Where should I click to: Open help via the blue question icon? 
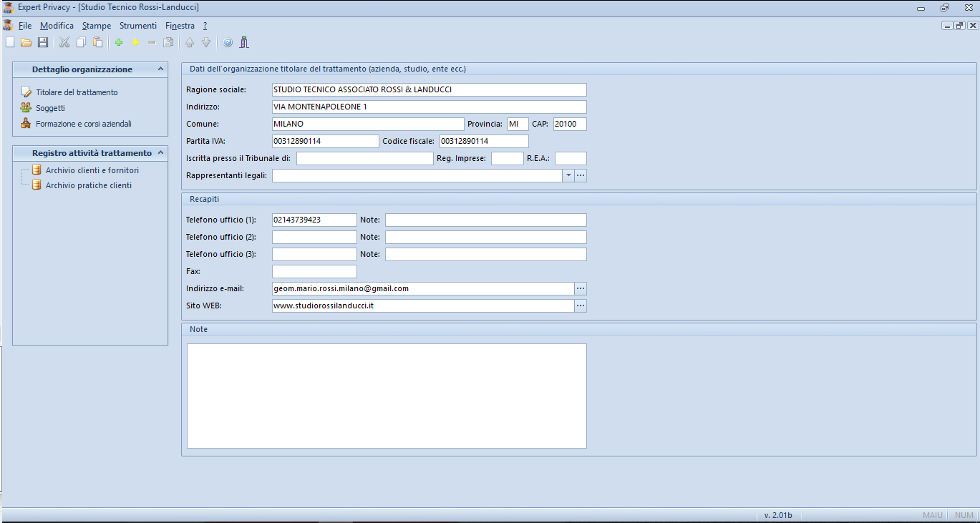pyautogui.click(x=228, y=43)
